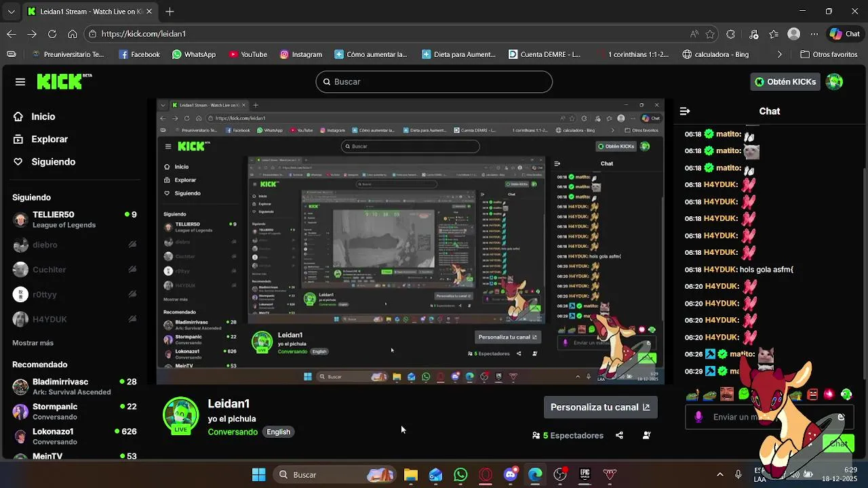Open Facebook bookmark
Image resolution: width=868 pixels, height=488 pixels.
coord(140,54)
